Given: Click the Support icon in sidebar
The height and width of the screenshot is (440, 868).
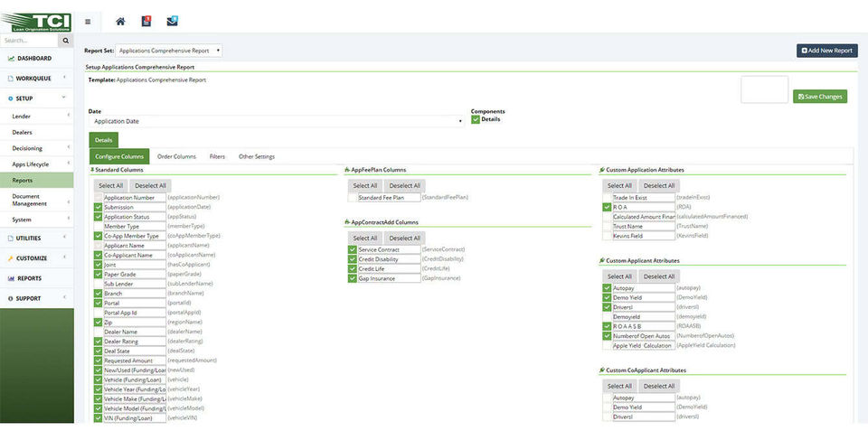Looking at the screenshot, I should click(x=11, y=298).
